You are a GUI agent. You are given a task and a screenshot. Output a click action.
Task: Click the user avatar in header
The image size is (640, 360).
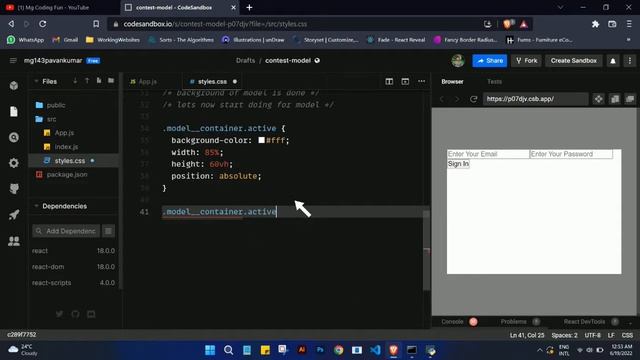[x=458, y=60]
